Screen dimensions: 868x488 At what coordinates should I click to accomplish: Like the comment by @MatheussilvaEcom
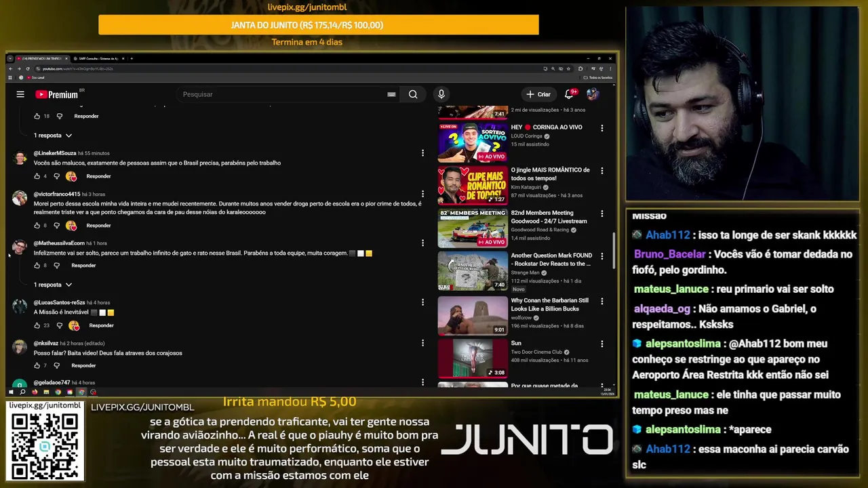point(37,265)
